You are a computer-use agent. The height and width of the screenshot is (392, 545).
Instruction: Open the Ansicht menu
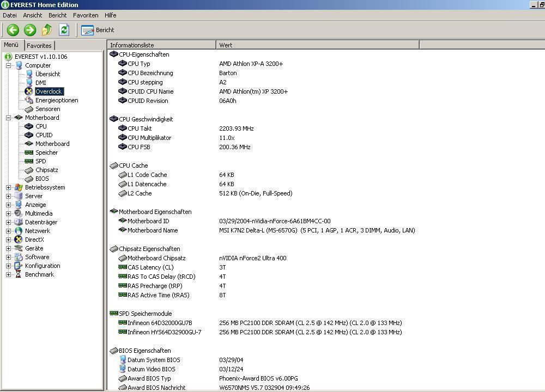[32, 15]
